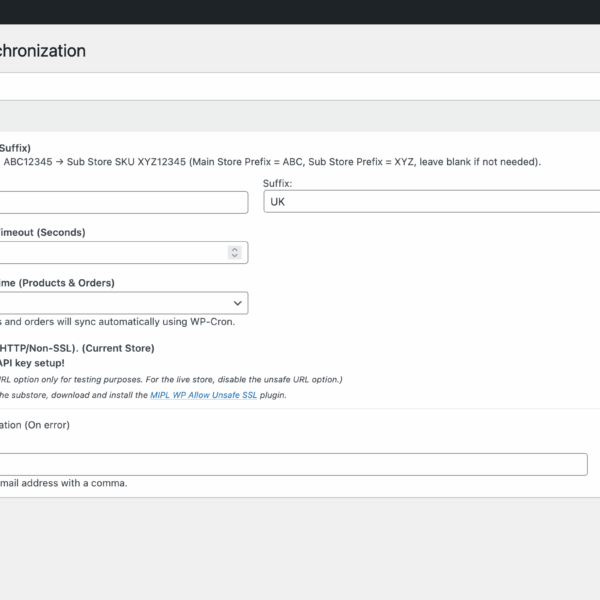Click the "Suffix:" label
This screenshot has width=600, height=600.
coord(277,184)
